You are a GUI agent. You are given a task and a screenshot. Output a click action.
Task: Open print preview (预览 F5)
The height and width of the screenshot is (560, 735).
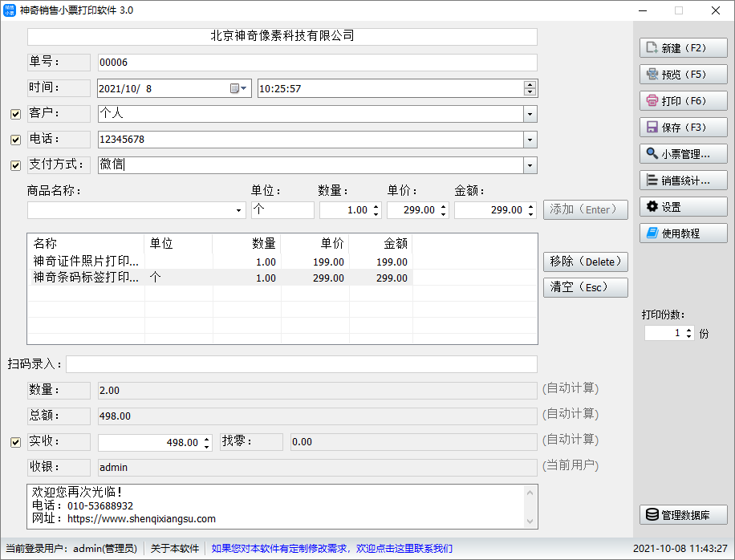683,75
